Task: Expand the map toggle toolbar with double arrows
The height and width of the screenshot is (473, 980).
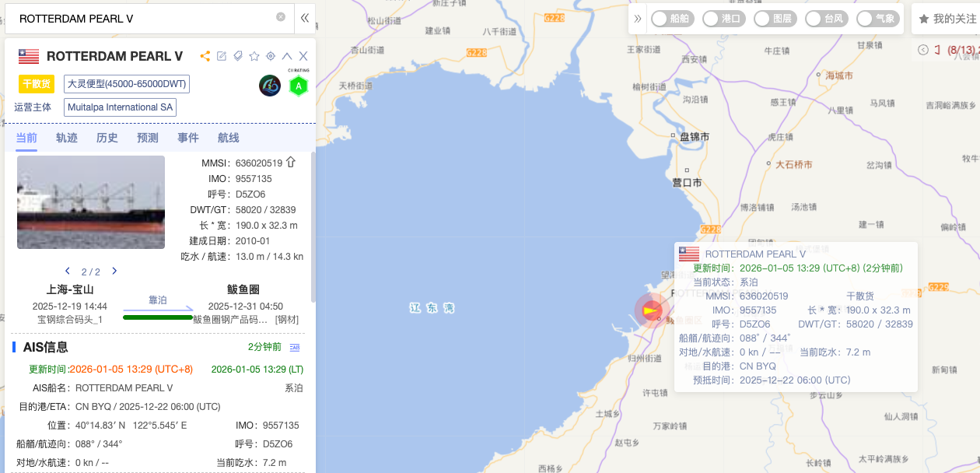Action: tap(639, 19)
